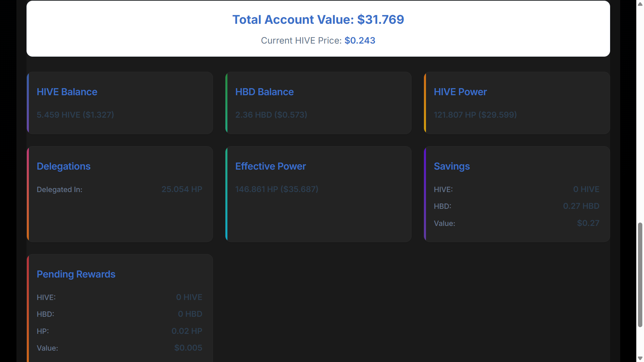Click the 0 HBD pending rewards value

(x=190, y=314)
